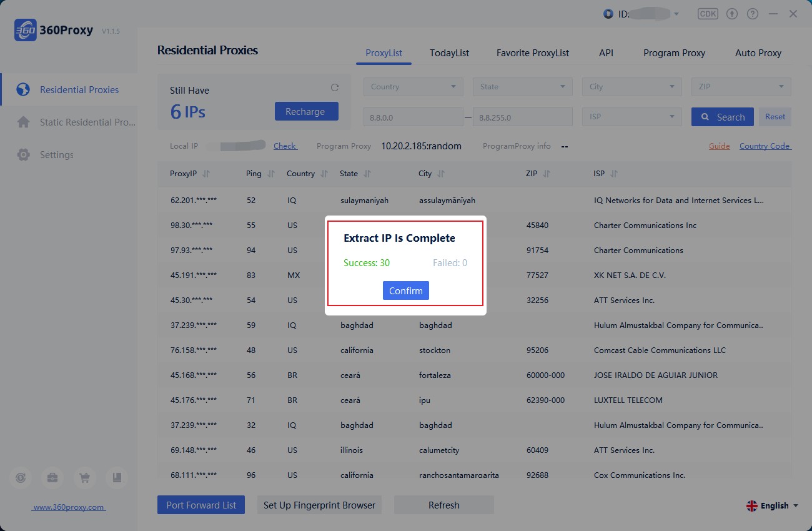812x531 pixels.
Task: Select the row with city calumetcity
Action: point(475,450)
